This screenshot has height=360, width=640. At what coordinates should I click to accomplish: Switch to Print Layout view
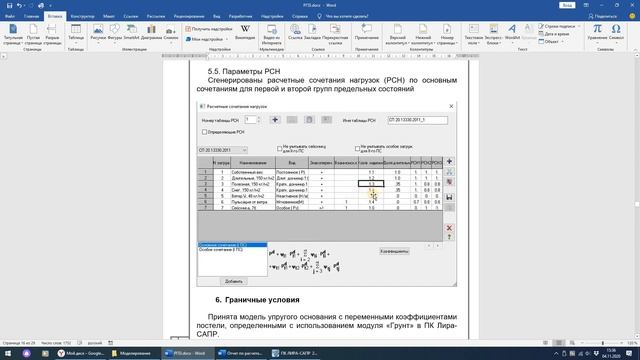click(x=559, y=343)
